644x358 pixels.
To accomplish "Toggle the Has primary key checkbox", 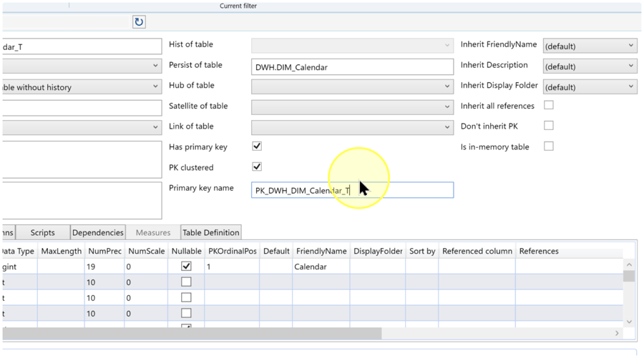I will [x=257, y=146].
